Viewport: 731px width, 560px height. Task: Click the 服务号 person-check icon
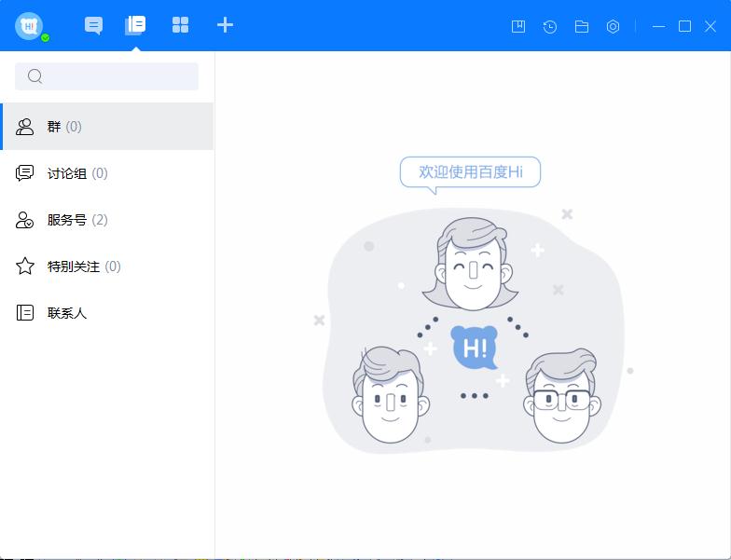pyautogui.click(x=24, y=220)
